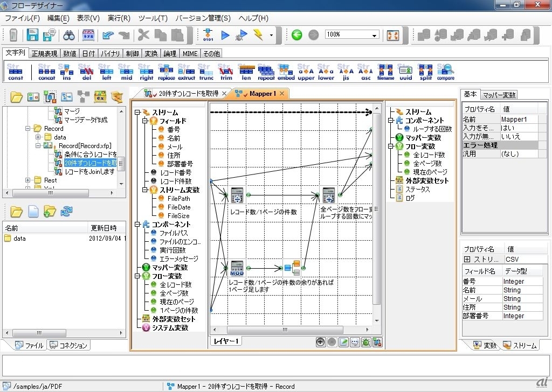Click the concat string function icon
The height and width of the screenshot is (392, 552).
click(47, 71)
